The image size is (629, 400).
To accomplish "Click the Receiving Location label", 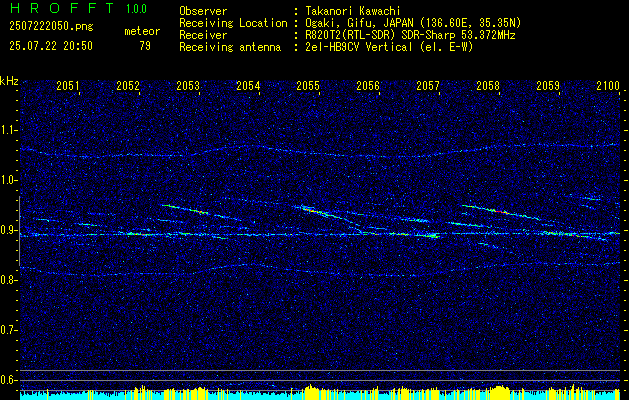I will (x=233, y=23).
